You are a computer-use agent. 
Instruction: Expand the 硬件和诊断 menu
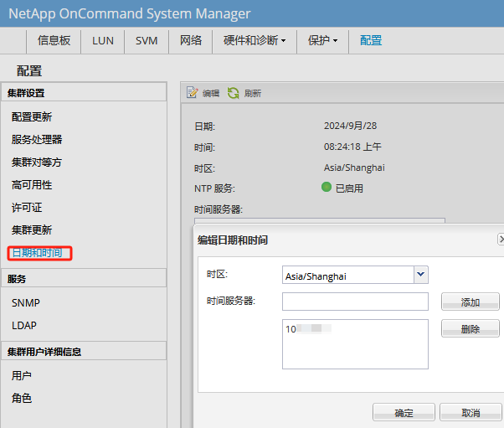[x=255, y=40]
